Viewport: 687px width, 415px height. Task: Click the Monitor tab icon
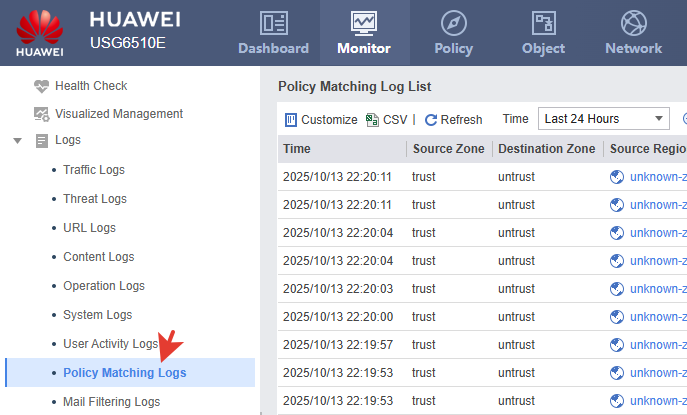coord(364,23)
